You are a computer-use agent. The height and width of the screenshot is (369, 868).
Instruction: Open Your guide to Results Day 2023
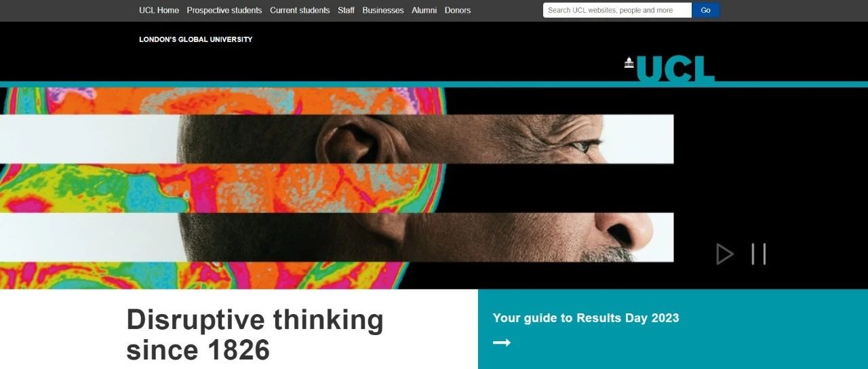[586, 317]
